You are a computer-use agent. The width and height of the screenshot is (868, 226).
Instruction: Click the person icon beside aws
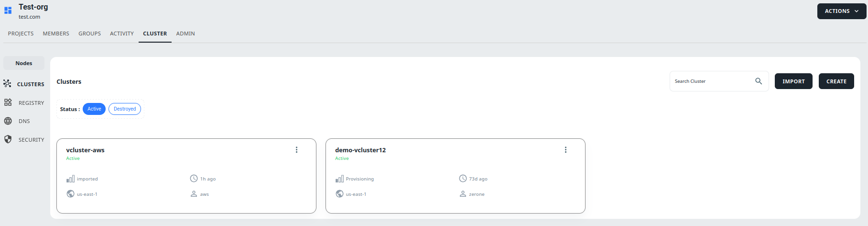[x=194, y=194]
